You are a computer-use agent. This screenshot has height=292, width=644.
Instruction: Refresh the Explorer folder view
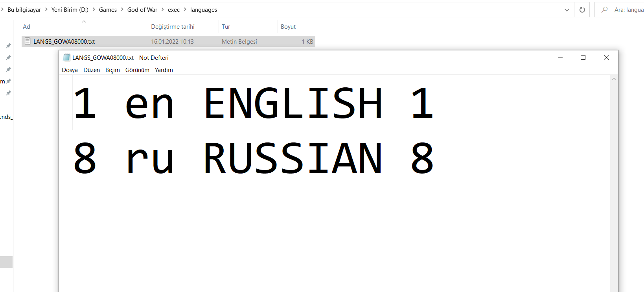click(582, 10)
